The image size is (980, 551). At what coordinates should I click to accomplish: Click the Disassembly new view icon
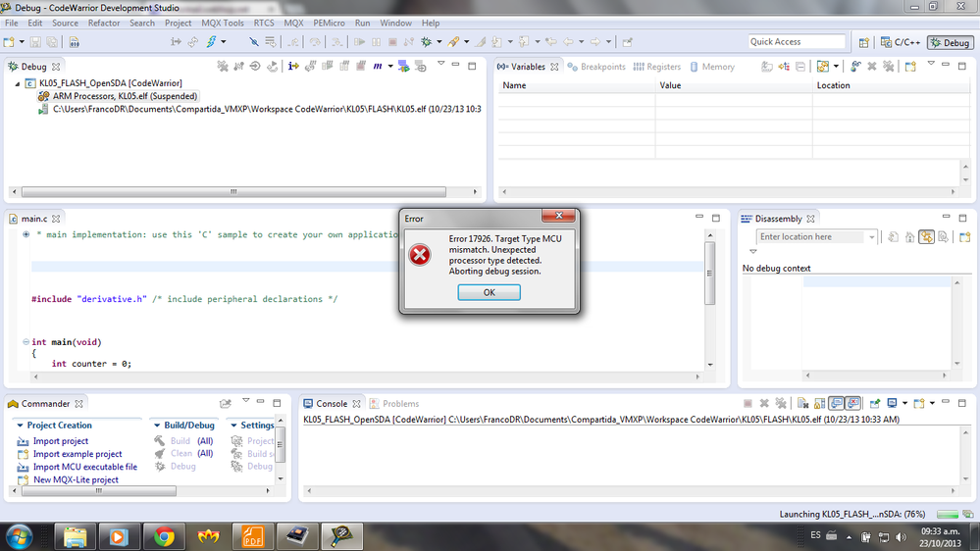point(965,236)
